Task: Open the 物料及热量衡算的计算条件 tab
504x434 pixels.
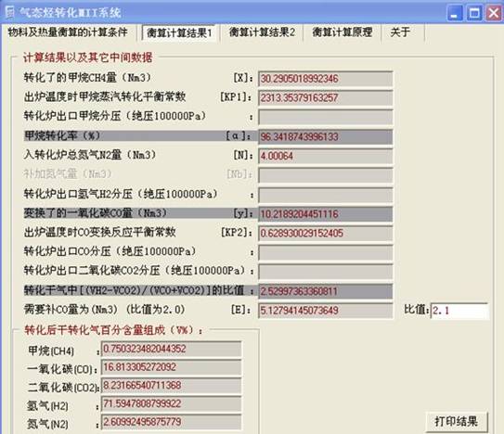Action: coord(68,32)
